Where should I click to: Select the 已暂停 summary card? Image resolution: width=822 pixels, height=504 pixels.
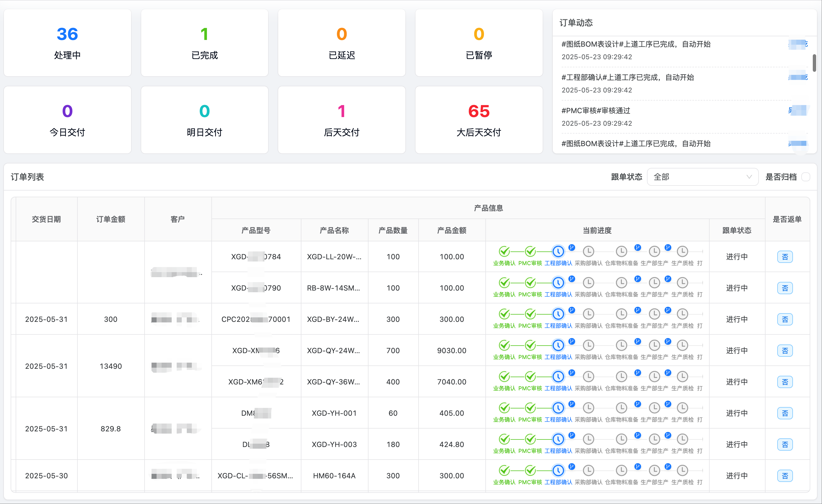[x=479, y=43]
